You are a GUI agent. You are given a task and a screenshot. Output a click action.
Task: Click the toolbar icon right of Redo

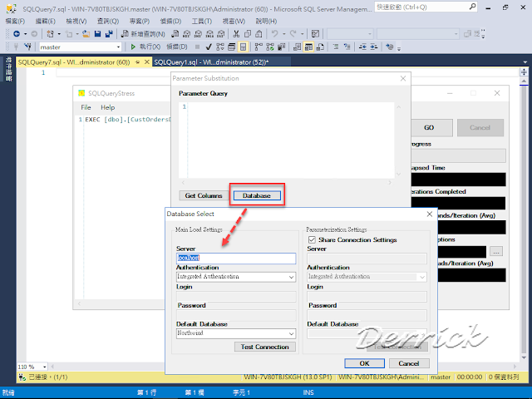pyautogui.click(x=315, y=33)
